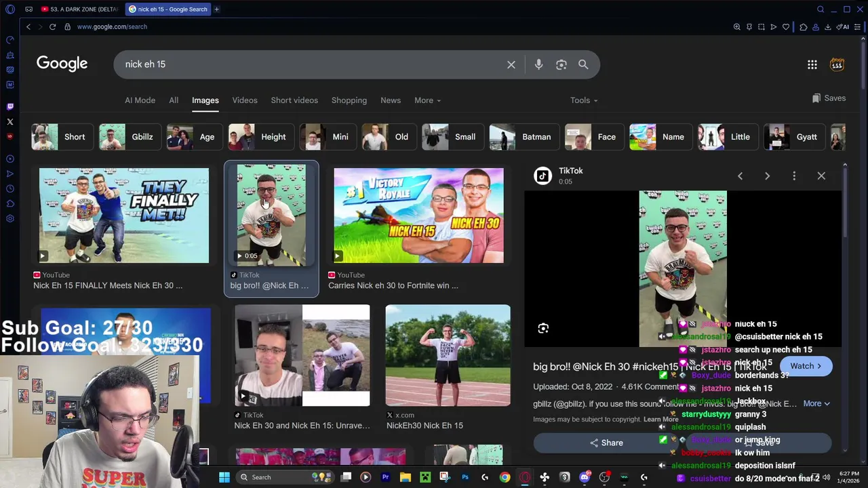The image size is (868, 488).
Task: Select the Short videos tab
Action: tap(294, 100)
